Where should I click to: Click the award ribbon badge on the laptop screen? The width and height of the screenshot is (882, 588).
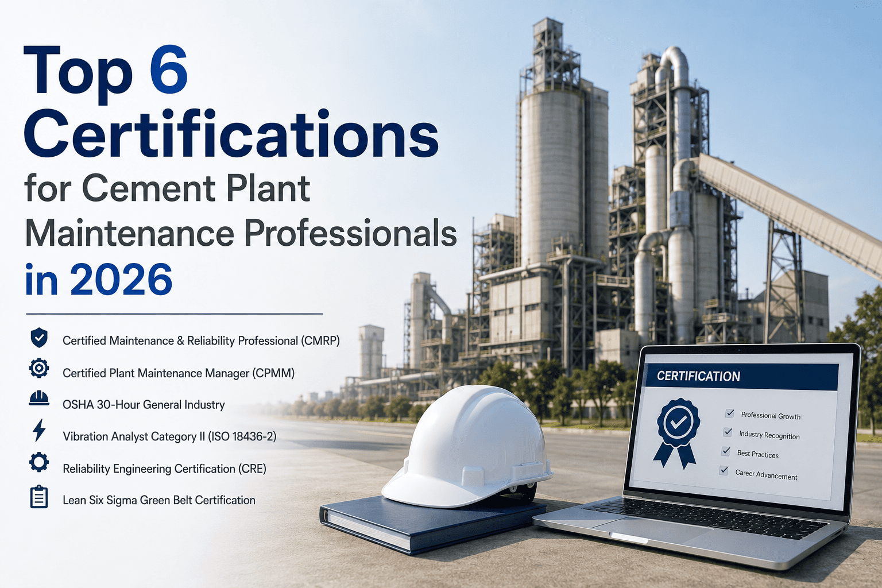pos(677,434)
